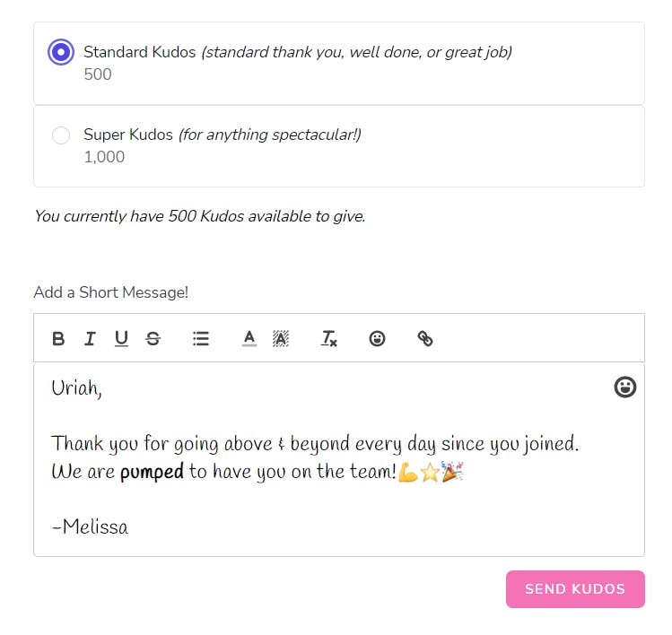Click the "-Melissa" signature line
This screenshot has height=635, width=672.
[91, 527]
